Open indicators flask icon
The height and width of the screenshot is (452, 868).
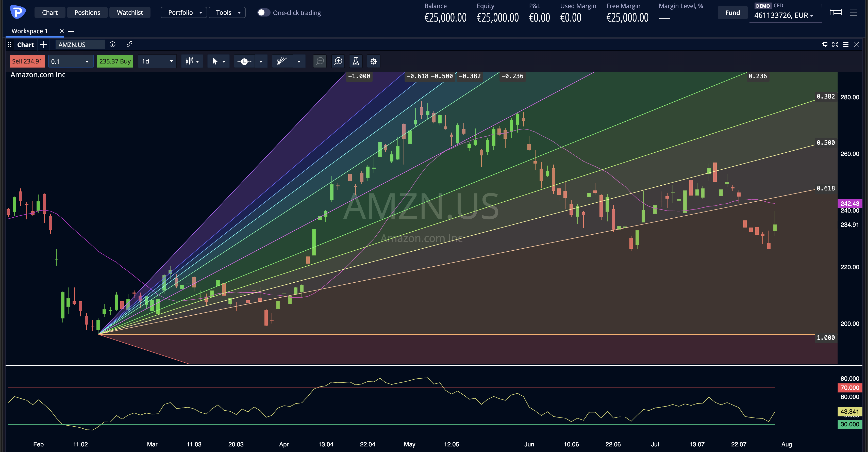pyautogui.click(x=356, y=61)
